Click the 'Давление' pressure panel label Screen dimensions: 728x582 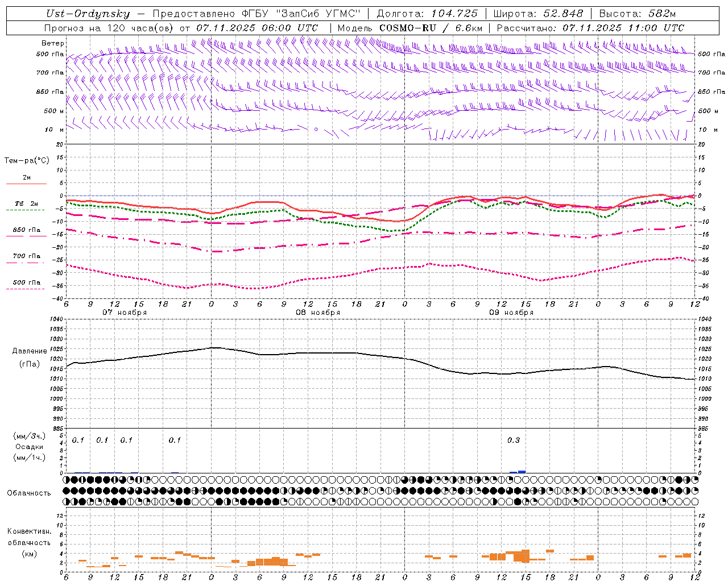30,351
